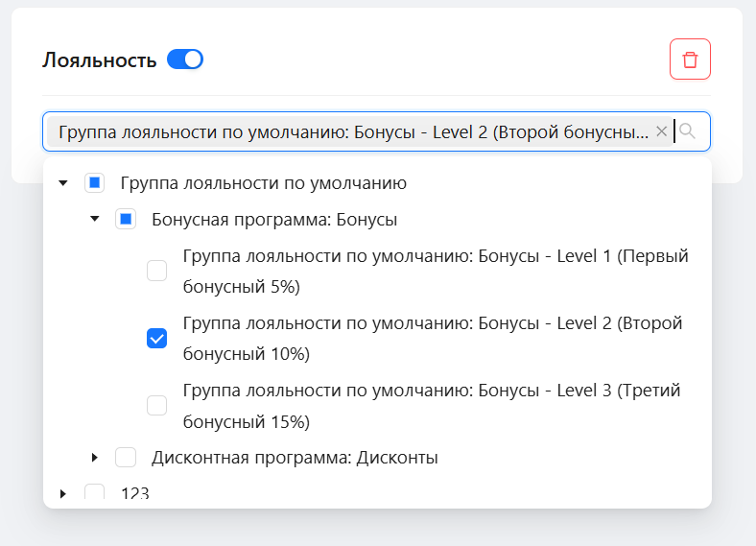The height and width of the screenshot is (546, 756).
Task: Toggle the Лояльность switch off
Action: tap(185, 59)
